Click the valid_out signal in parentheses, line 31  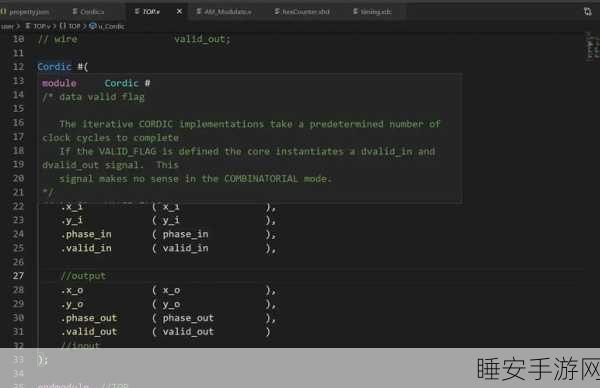click(188, 332)
